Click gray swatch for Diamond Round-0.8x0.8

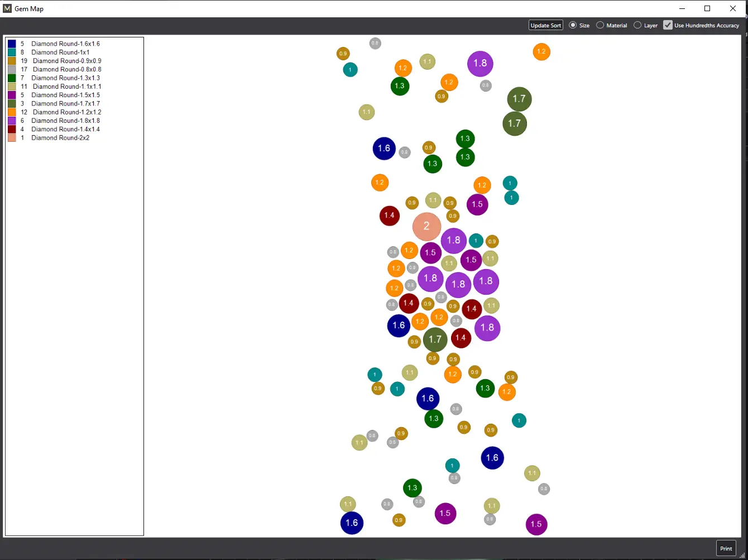[12, 69]
